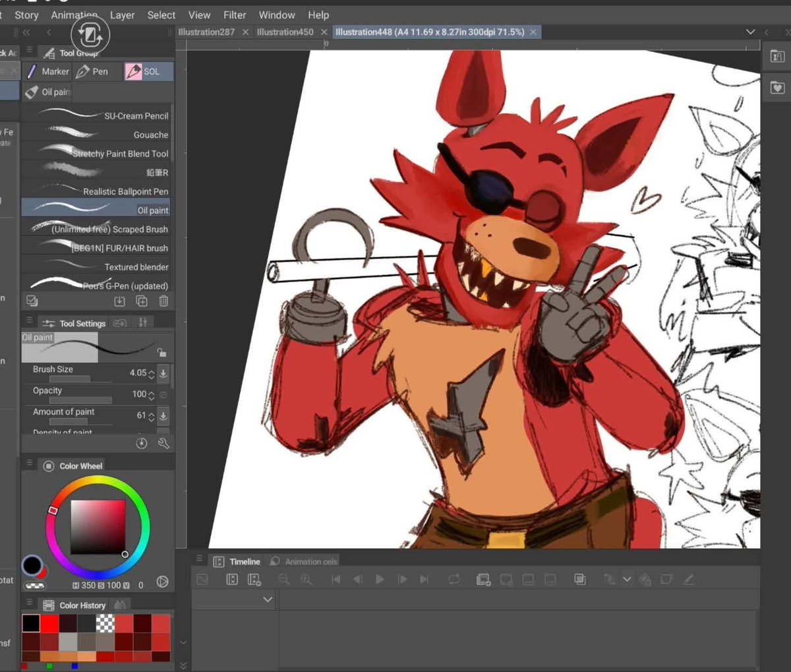The width and height of the screenshot is (791, 672).
Task: Delete the selected sub tool
Action: point(163,301)
